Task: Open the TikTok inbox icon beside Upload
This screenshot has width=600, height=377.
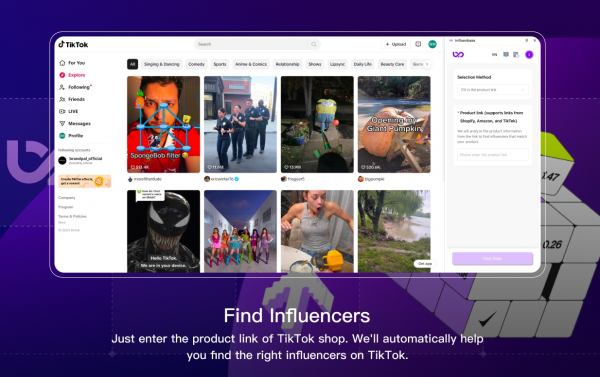Action: 418,44
